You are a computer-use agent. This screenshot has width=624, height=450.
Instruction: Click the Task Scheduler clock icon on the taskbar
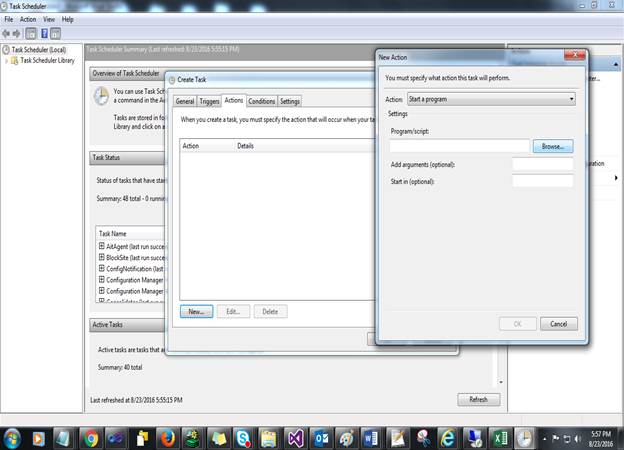point(525,439)
